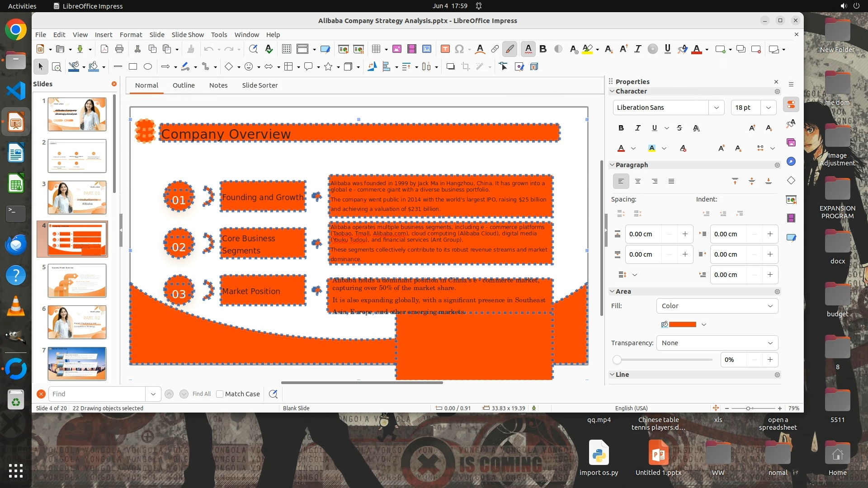
Task: Open Google Chrome from the dock
Action: coord(16,30)
